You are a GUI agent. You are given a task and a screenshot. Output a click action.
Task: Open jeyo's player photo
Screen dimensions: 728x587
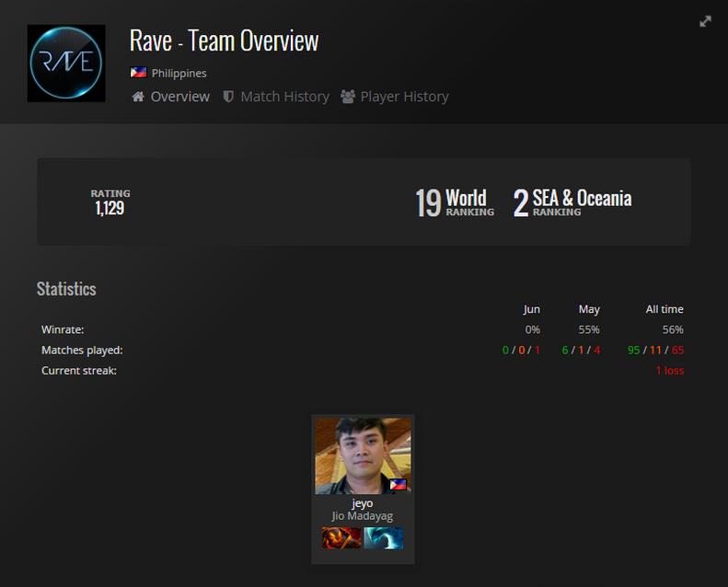363,455
